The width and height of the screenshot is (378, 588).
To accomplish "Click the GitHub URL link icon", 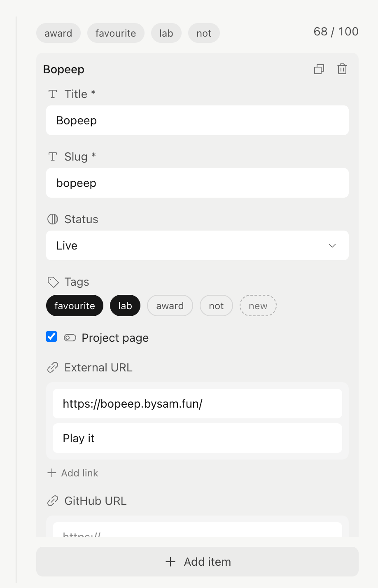I will [53, 501].
